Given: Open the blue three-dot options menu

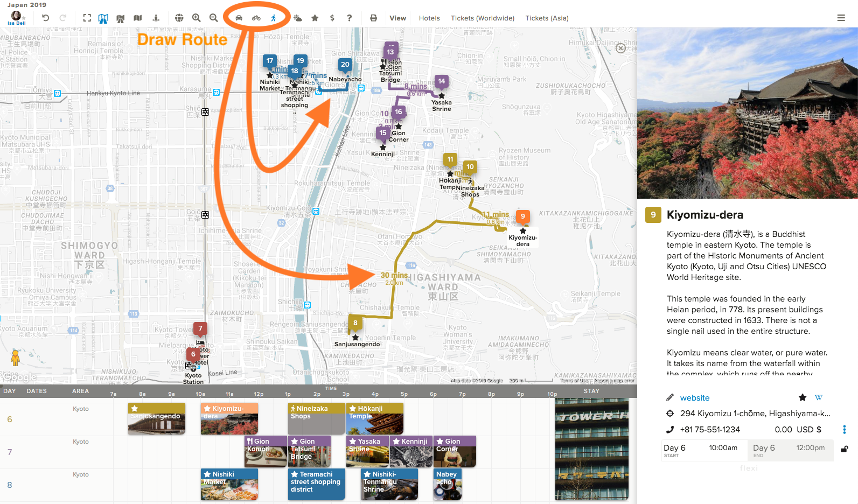Looking at the screenshot, I should pos(844,430).
